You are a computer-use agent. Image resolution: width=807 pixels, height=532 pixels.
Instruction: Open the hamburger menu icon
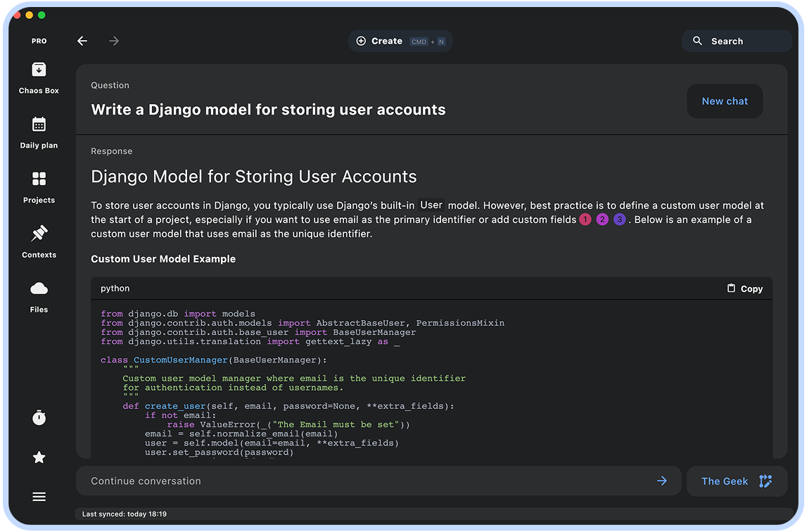coord(39,497)
